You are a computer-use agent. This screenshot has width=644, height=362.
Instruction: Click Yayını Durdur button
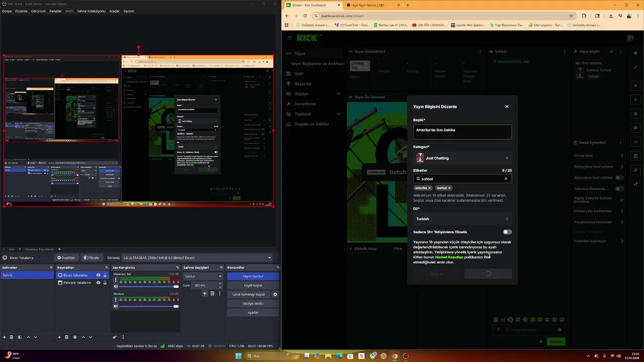[253, 276]
